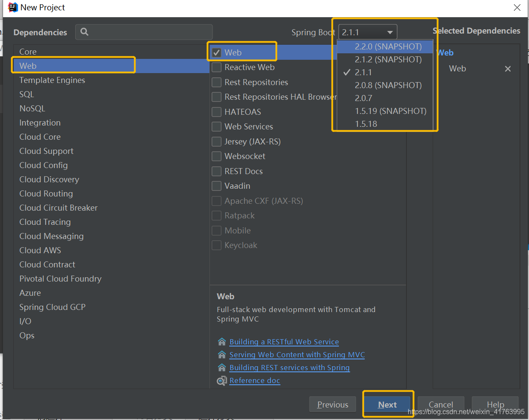Open the Cloud Config category
The image size is (529, 420).
tap(111, 165)
